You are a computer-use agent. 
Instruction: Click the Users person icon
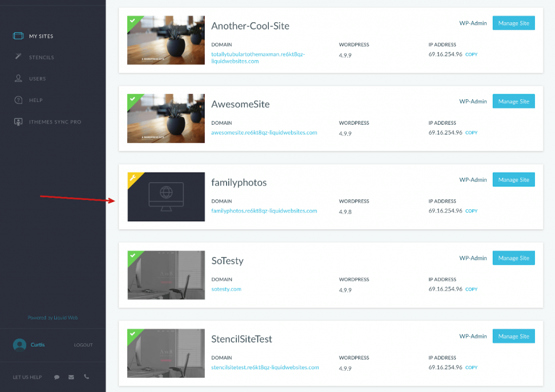18,79
